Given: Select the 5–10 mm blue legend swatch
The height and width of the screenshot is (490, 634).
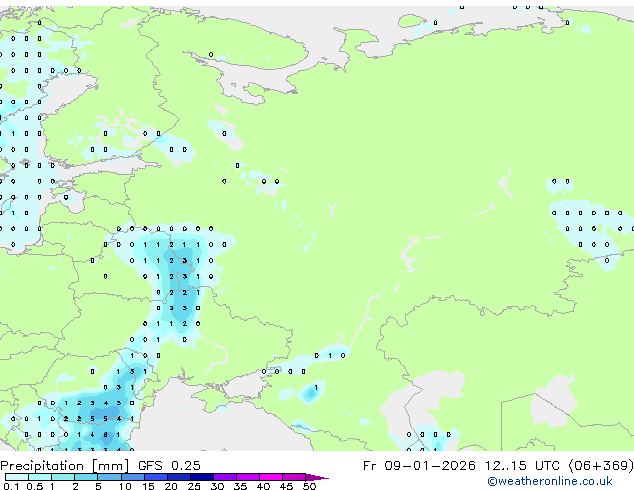Looking at the screenshot, I should pyautogui.click(x=110, y=477).
